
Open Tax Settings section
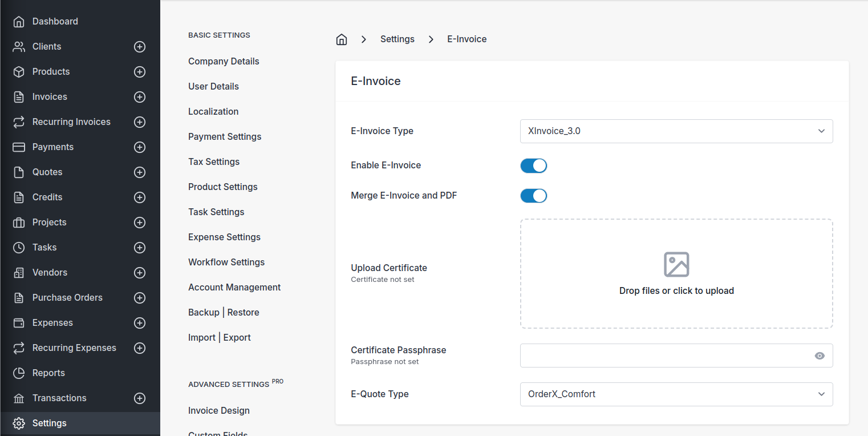(214, 162)
